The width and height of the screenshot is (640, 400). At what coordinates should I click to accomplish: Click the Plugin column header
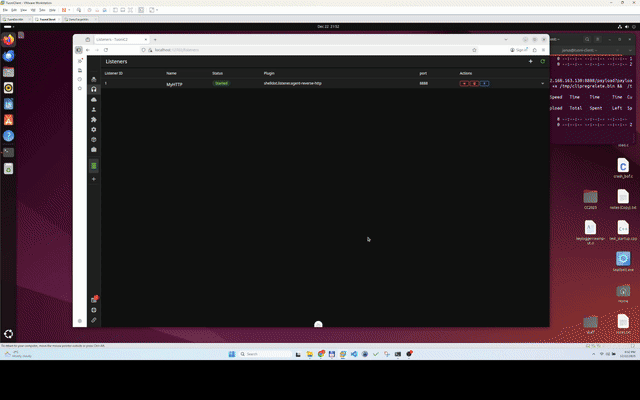point(269,73)
